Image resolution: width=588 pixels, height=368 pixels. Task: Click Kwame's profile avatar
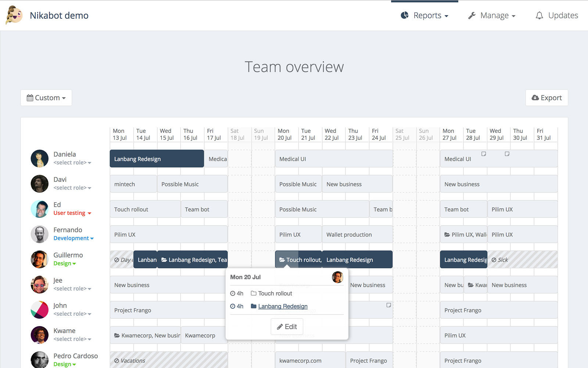pyautogui.click(x=40, y=335)
